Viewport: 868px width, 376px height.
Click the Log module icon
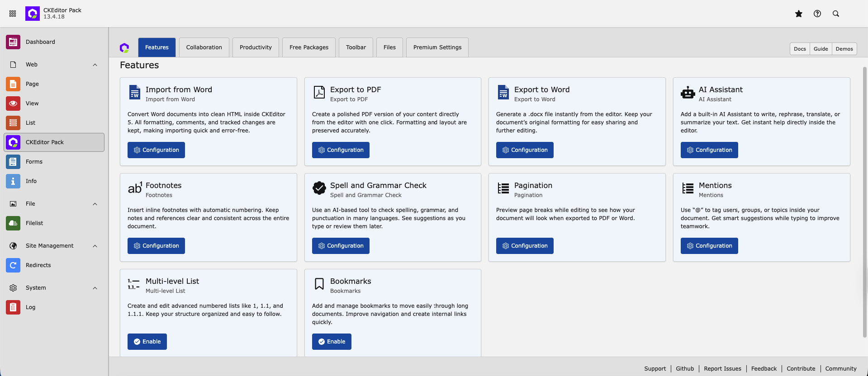pyautogui.click(x=13, y=307)
